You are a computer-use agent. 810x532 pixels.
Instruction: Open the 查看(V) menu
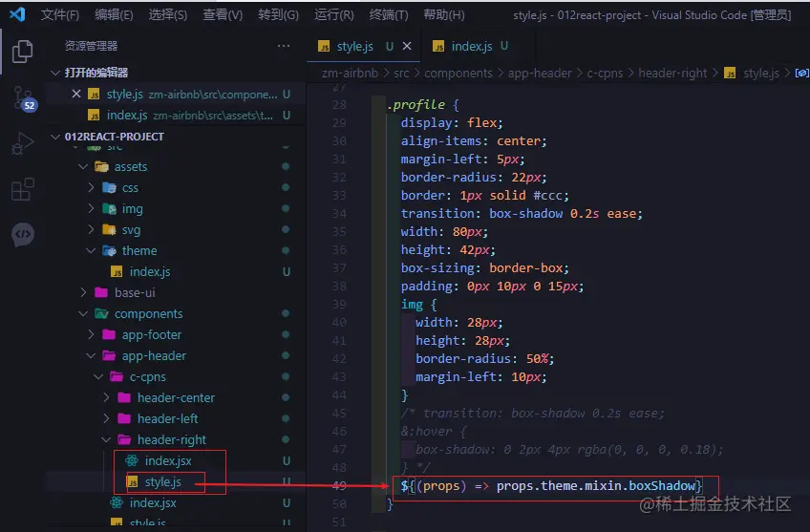pyautogui.click(x=223, y=14)
